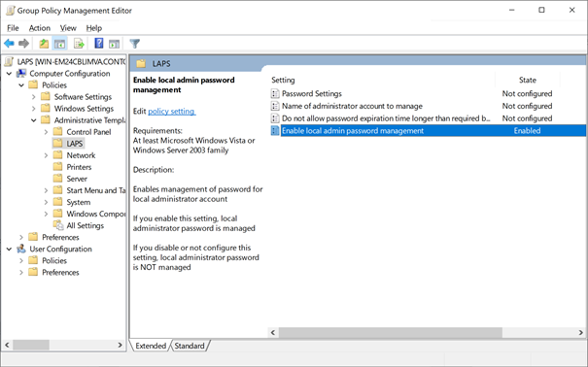The image size is (588, 367).
Task: Click the Group Policy Management Editor title icon
Action: pyautogui.click(x=10, y=11)
